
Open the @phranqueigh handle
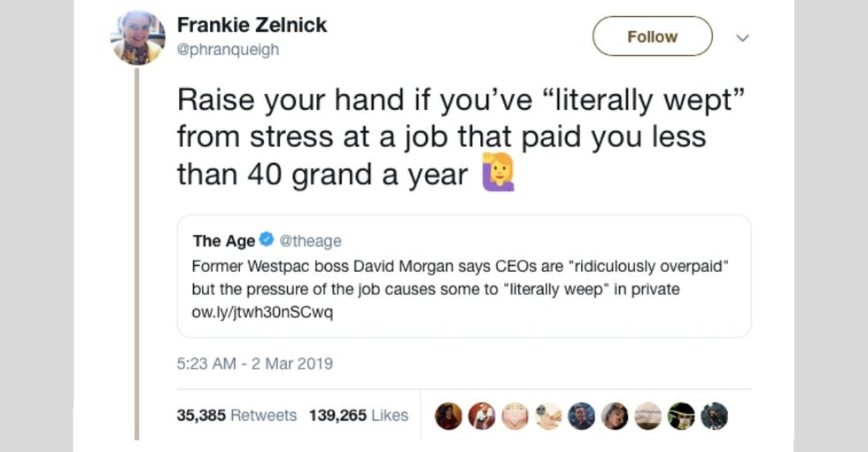(x=228, y=50)
